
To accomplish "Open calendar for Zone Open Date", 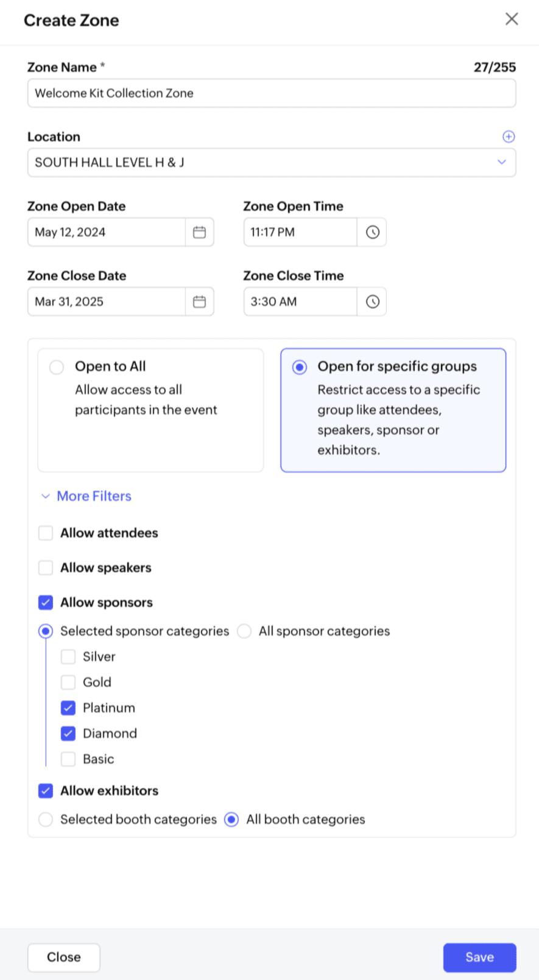I will tap(199, 232).
